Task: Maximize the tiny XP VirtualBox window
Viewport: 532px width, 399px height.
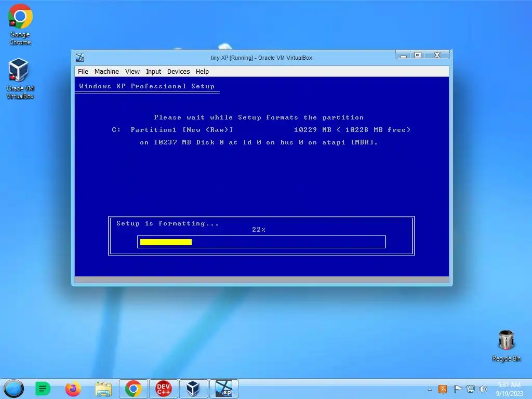Action: tap(418, 55)
